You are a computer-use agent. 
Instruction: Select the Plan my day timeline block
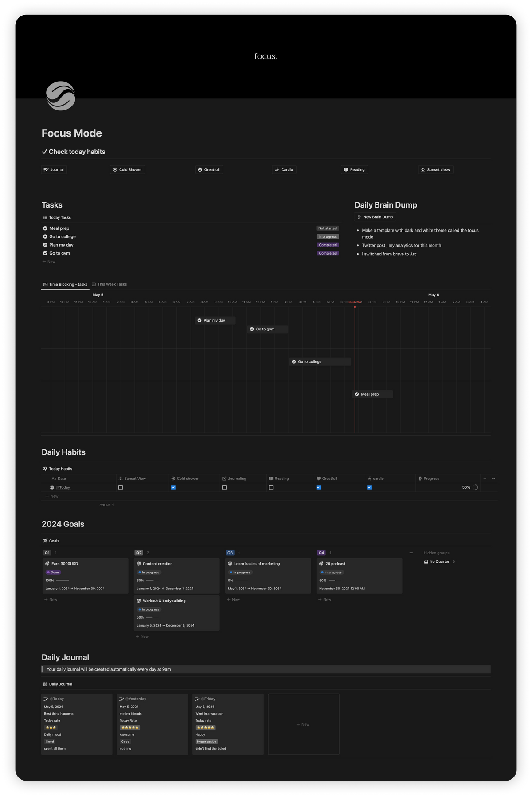[x=215, y=320]
